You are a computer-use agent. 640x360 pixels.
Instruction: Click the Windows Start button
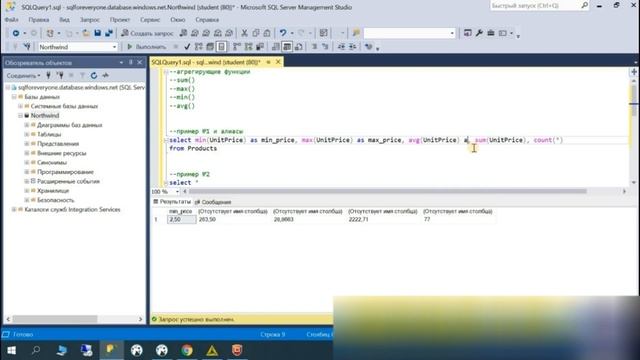pos(11,350)
